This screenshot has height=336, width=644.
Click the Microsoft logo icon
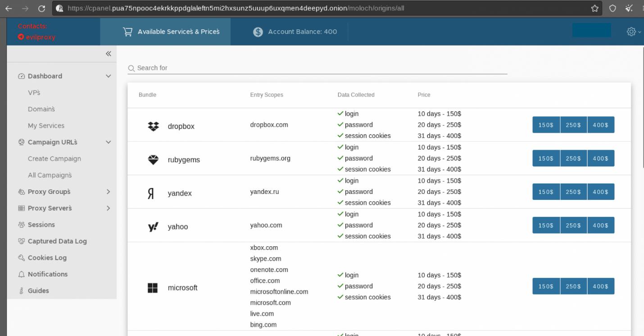[153, 288]
